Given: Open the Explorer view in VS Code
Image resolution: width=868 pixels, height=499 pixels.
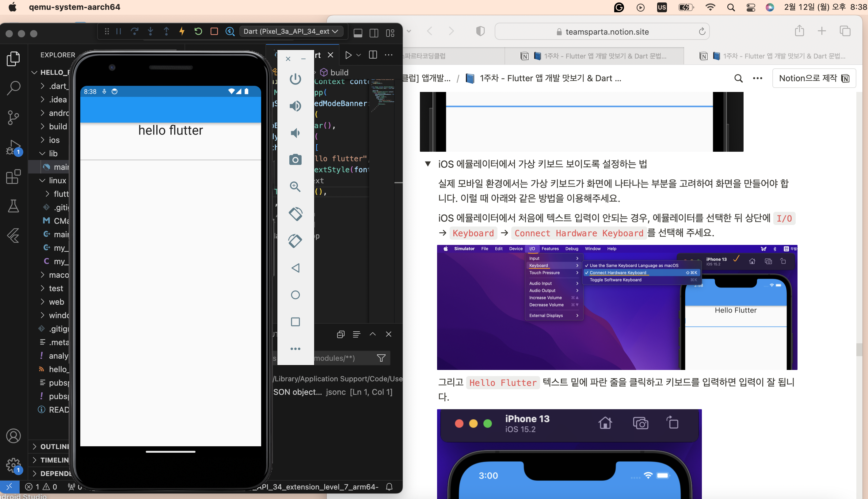Looking at the screenshot, I should [x=13, y=59].
